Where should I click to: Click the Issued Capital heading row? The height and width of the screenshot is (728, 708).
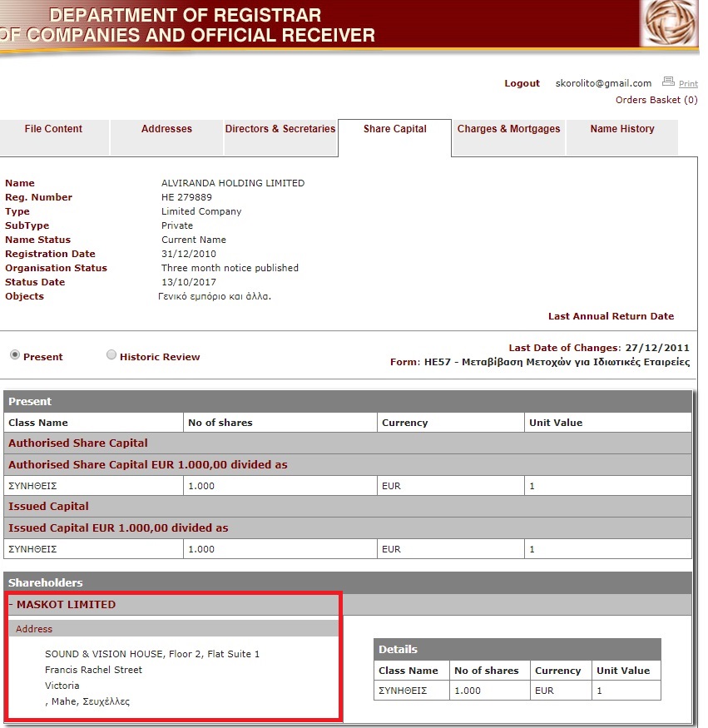(x=48, y=507)
